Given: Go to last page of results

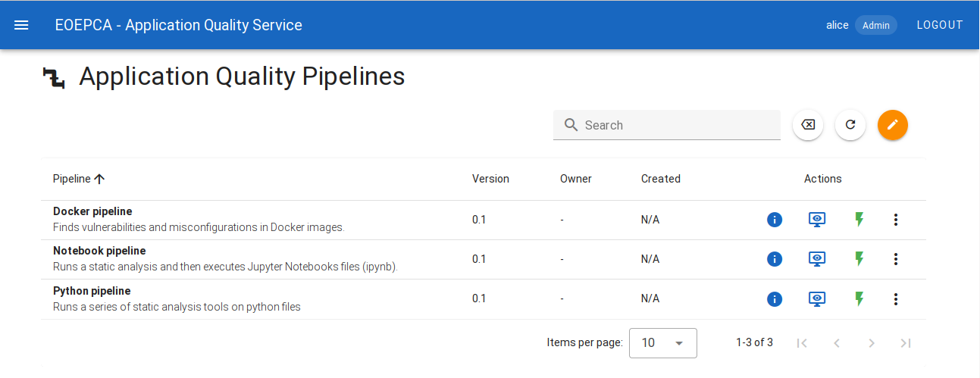Looking at the screenshot, I should (906, 343).
